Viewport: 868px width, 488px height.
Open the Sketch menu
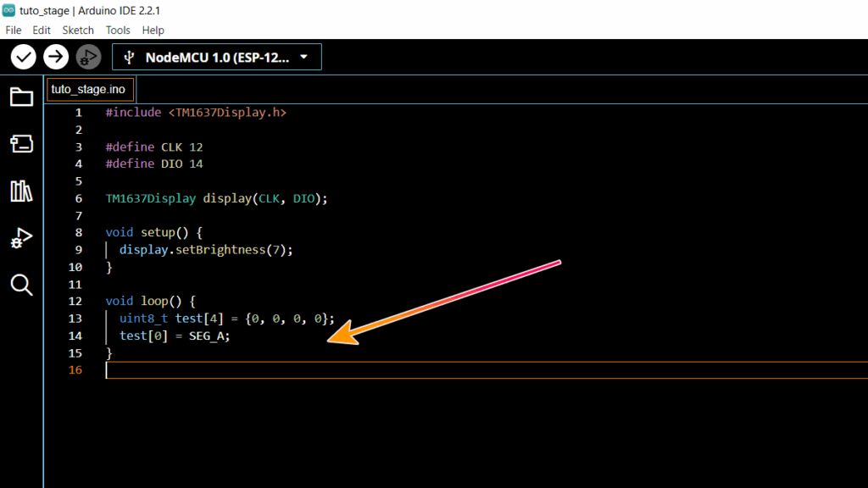tap(78, 30)
